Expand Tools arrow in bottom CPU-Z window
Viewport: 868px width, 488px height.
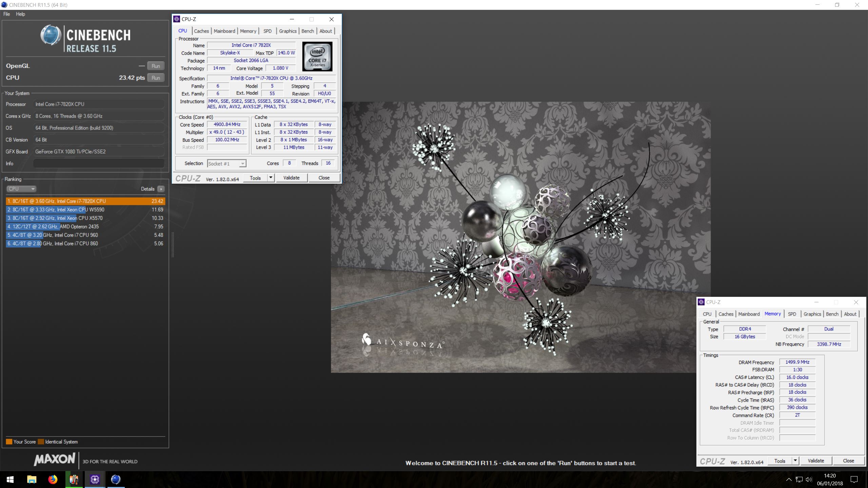point(795,461)
